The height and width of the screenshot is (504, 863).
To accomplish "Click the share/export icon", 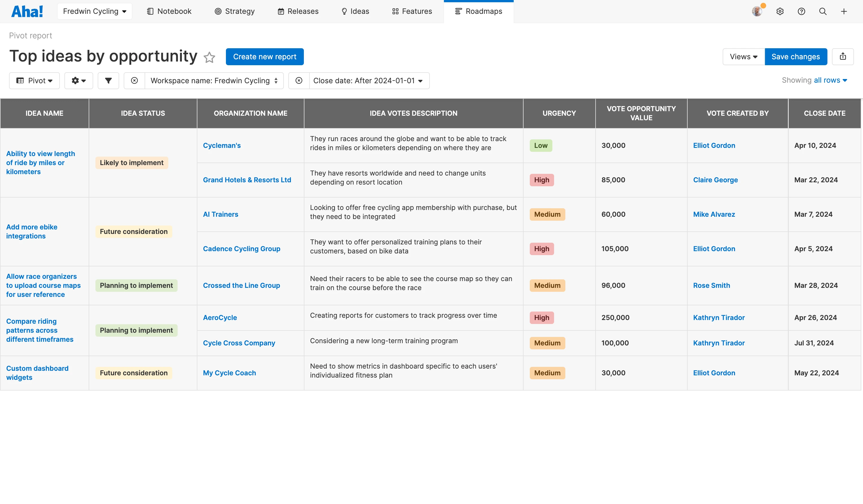I will coord(843,57).
